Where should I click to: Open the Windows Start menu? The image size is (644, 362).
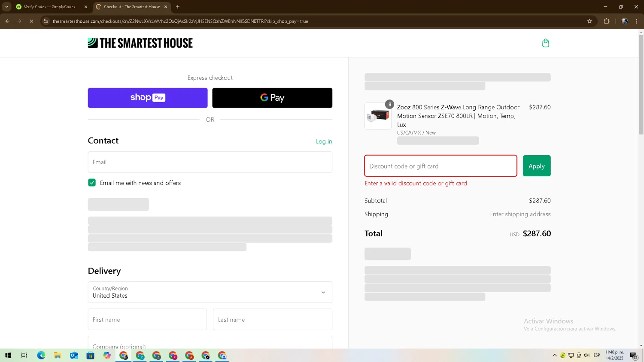(8, 355)
